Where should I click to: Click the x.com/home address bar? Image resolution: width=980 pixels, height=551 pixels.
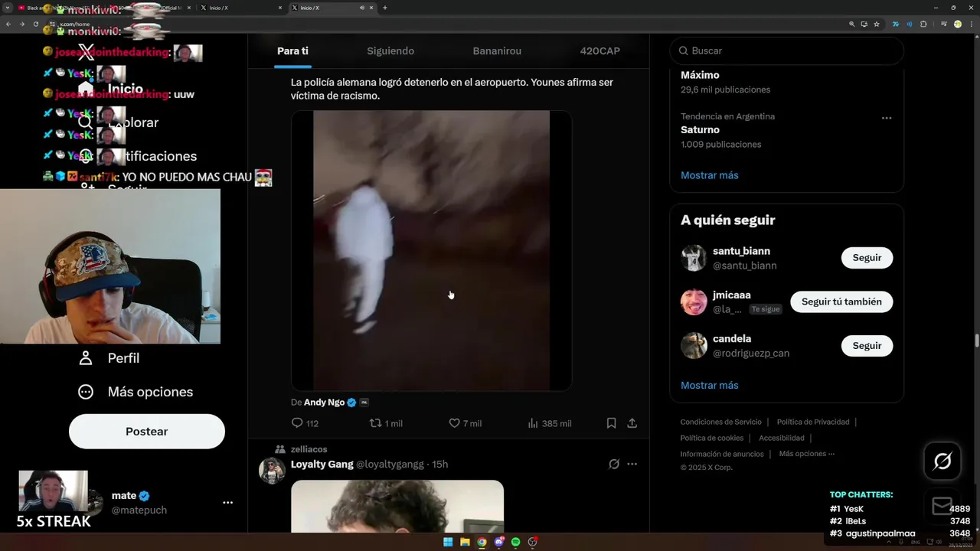coord(444,24)
